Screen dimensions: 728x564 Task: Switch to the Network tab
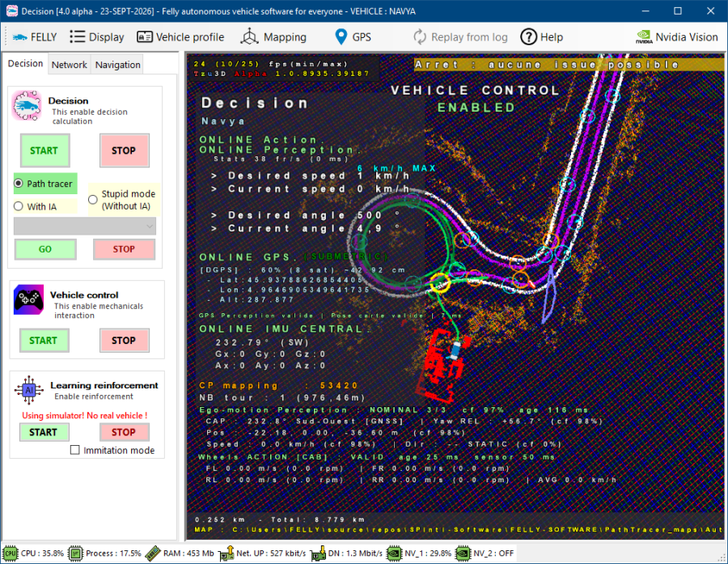point(70,65)
